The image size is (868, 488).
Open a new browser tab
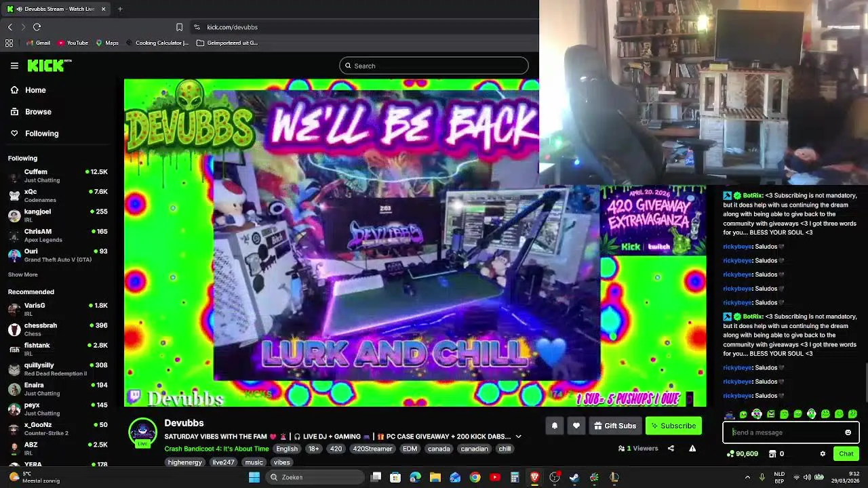click(x=120, y=9)
